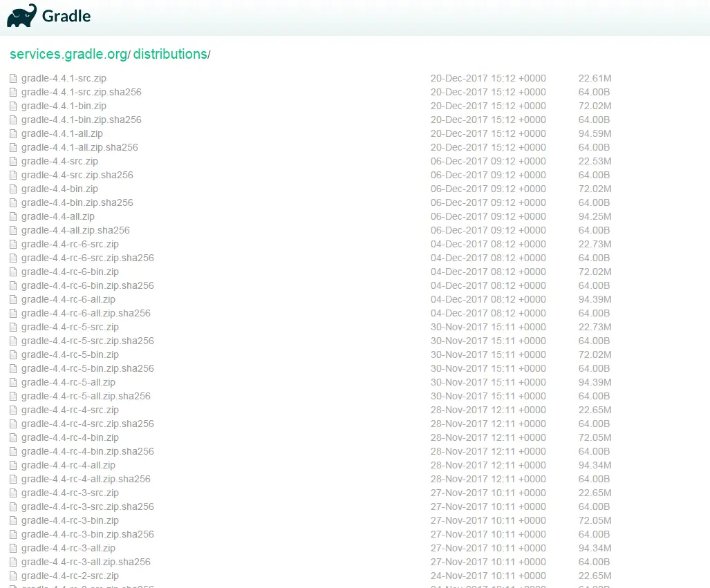This screenshot has width=710, height=588.
Task: Click file icon beside gradle-4.4-rc-6-src.zip.sha256
Action: [x=13, y=258]
